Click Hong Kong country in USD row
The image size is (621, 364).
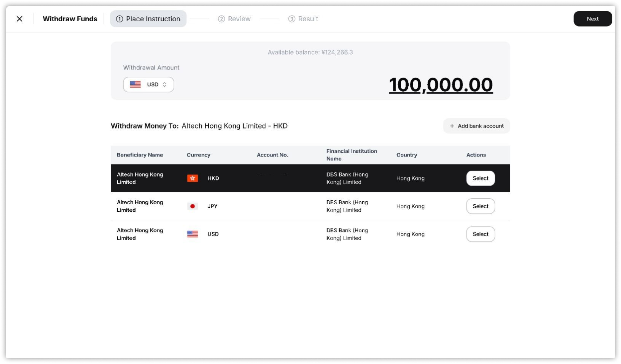pyautogui.click(x=410, y=234)
